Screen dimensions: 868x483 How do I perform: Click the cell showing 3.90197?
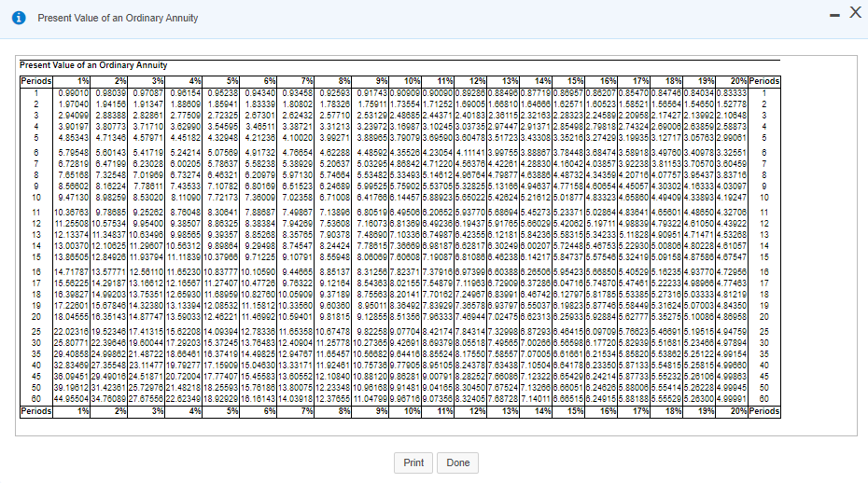coord(74,126)
